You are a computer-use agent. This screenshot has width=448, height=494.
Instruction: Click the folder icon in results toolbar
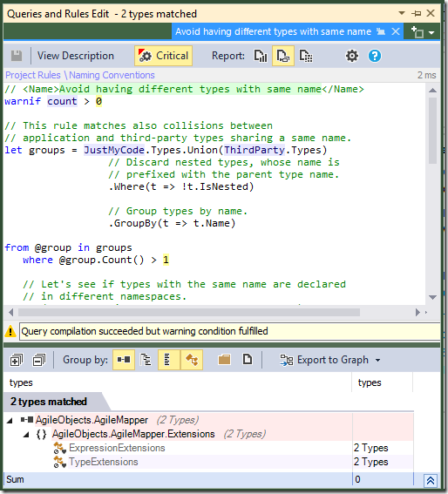pyautogui.click(x=224, y=360)
